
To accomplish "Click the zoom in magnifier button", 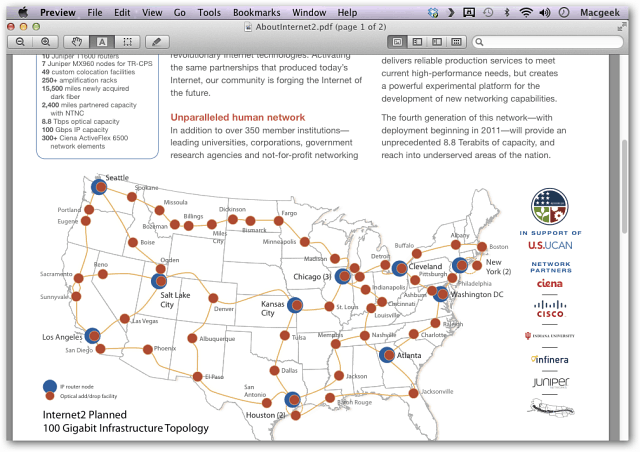I will pos(46,42).
